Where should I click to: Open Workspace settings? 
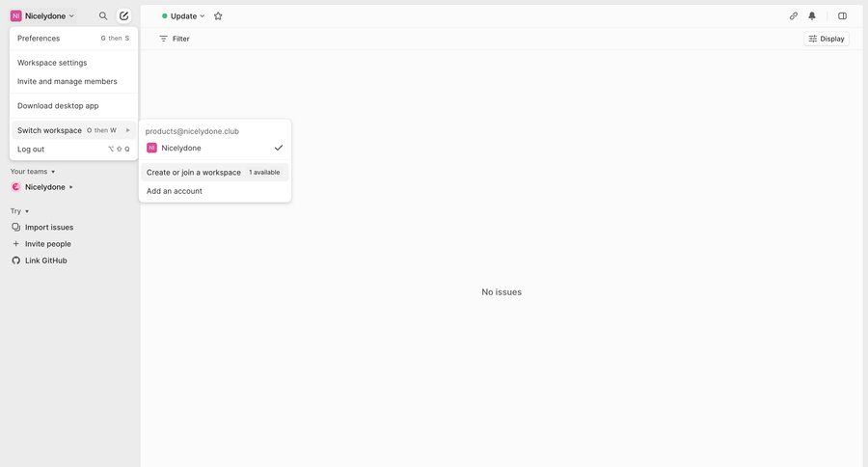(x=73, y=63)
